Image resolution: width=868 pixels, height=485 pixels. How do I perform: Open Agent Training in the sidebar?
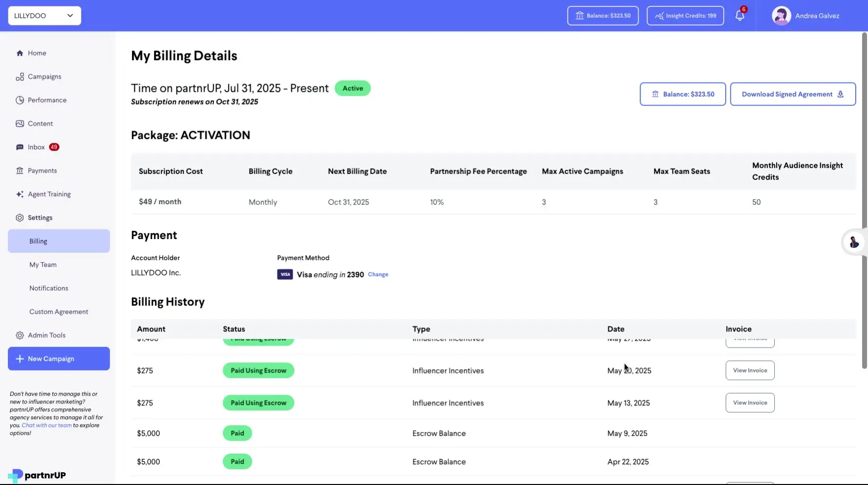pyautogui.click(x=20, y=194)
